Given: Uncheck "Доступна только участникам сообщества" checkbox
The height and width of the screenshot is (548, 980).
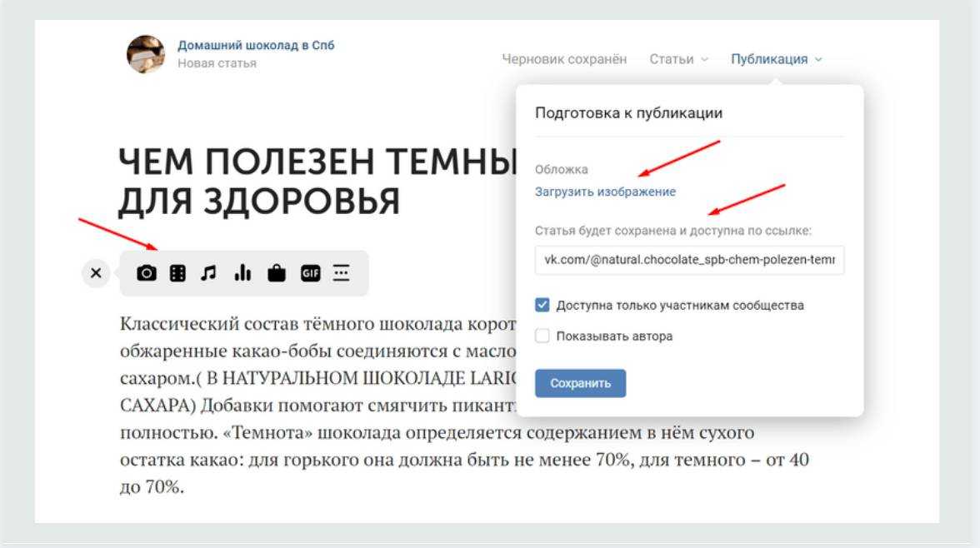Looking at the screenshot, I should 542,305.
